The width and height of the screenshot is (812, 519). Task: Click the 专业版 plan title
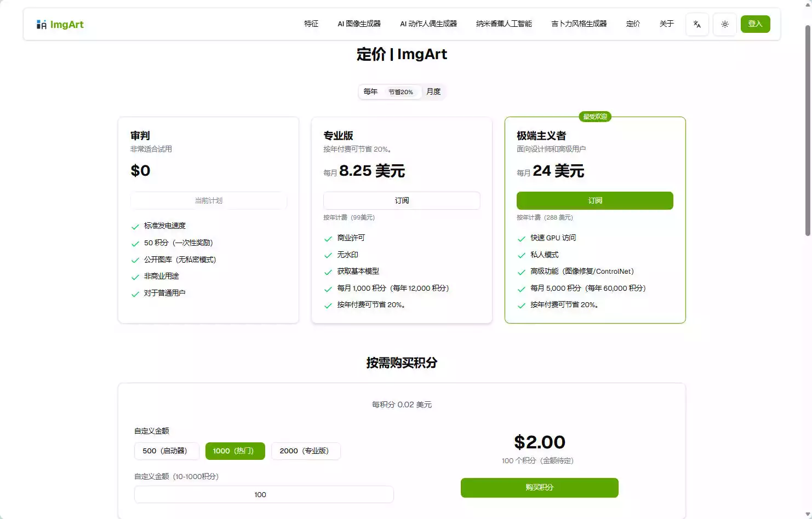pyautogui.click(x=338, y=136)
